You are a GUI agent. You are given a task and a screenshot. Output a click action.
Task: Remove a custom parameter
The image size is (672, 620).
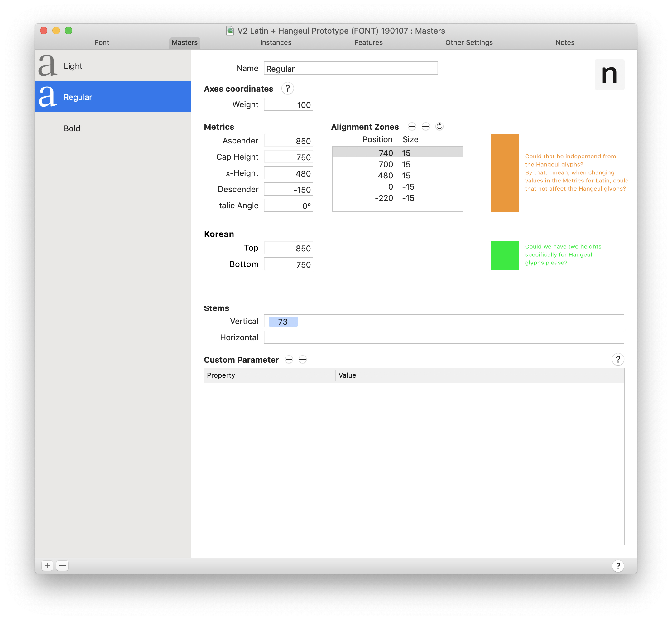pyautogui.click(x=302, y=360)
